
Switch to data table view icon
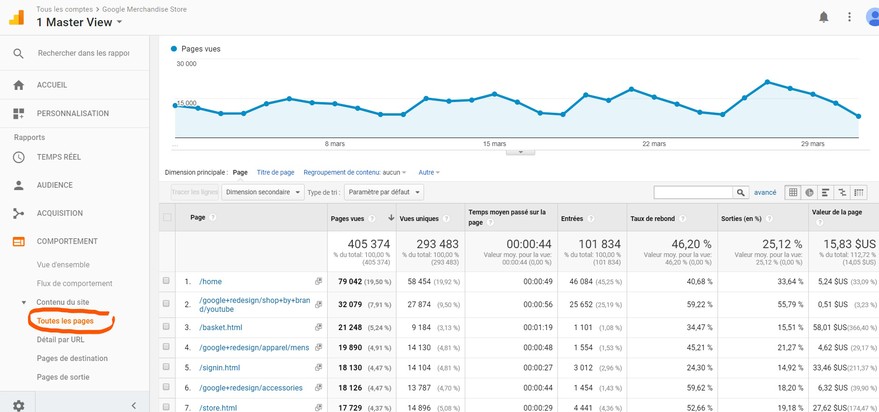tap(793, 192)
